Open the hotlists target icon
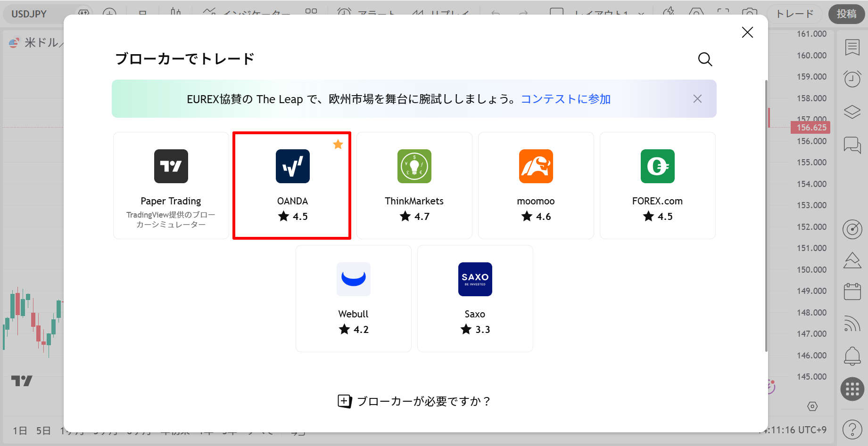The height and width of the screenshot is (446, 868). point(852,229)
